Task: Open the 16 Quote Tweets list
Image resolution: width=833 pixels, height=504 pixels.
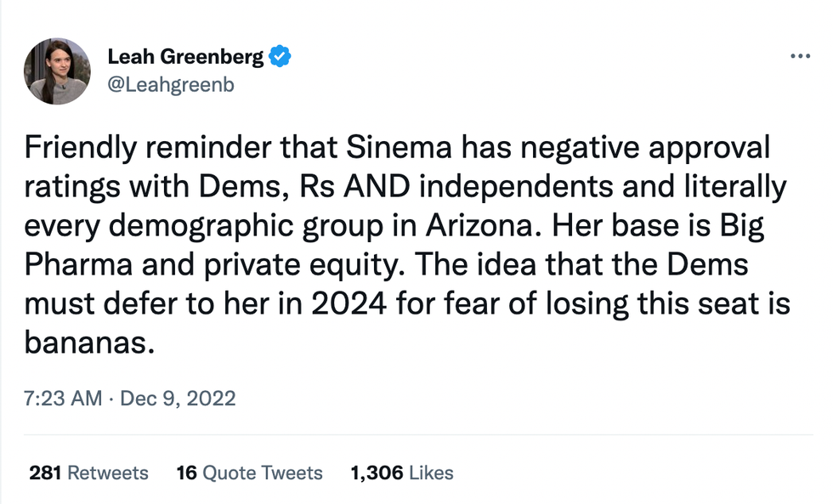Action: click(249, 473)
